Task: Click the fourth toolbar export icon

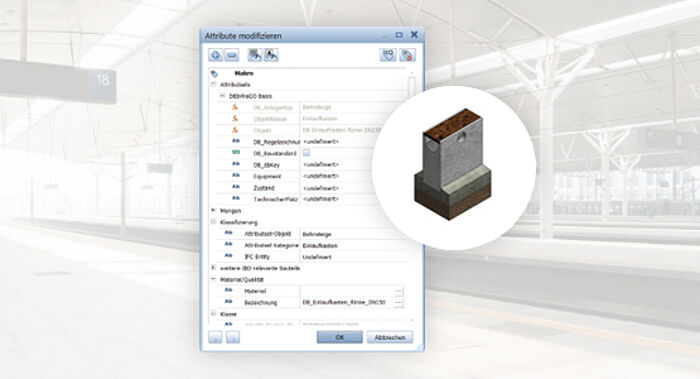Action: (271, 55)
